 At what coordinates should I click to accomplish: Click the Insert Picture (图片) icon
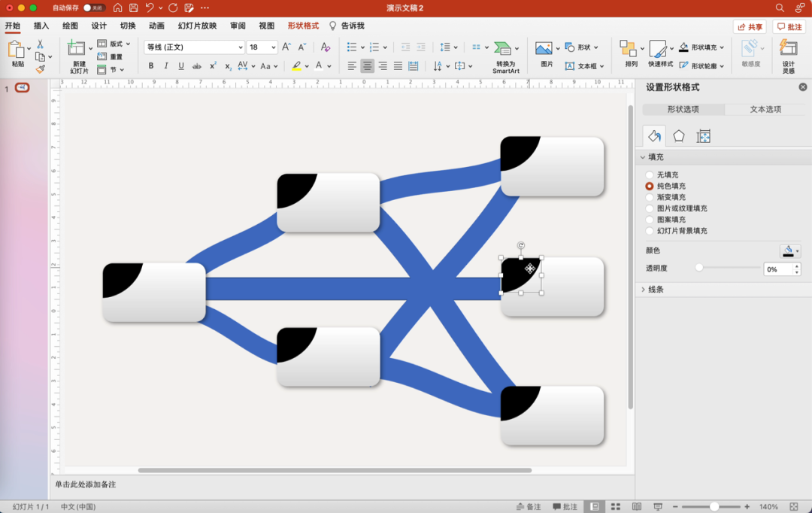(x=544, y=49)
